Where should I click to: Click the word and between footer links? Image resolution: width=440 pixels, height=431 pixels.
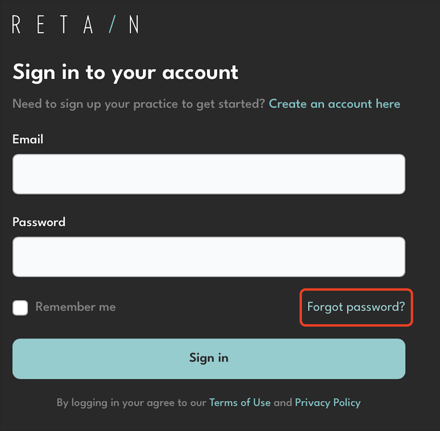[283, 402]
